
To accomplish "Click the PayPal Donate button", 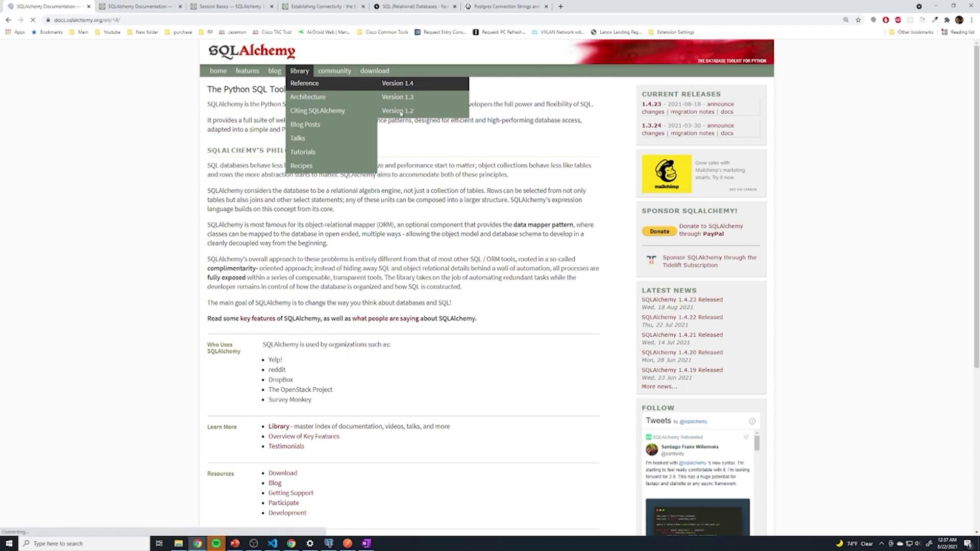I will click(659, 232).
